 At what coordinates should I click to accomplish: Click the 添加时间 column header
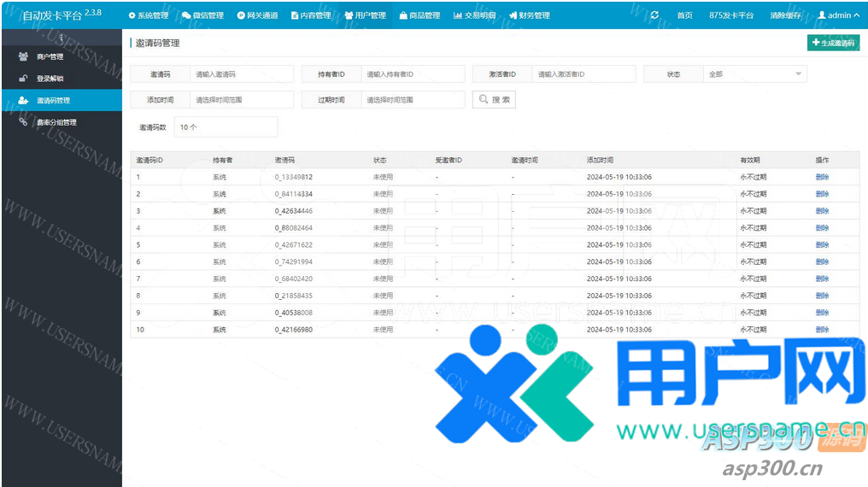[x=600, y=160]
